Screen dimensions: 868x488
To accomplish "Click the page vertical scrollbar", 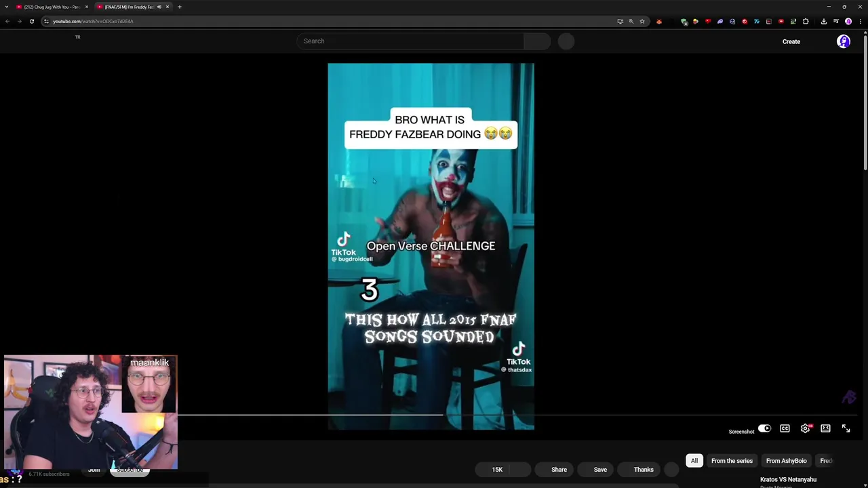I will (865, 102).
